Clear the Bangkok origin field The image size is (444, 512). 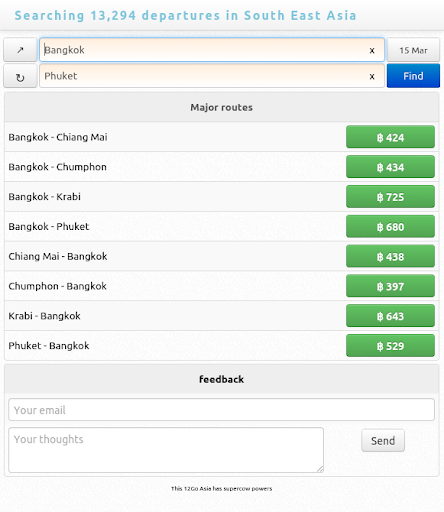click(372, 50)
